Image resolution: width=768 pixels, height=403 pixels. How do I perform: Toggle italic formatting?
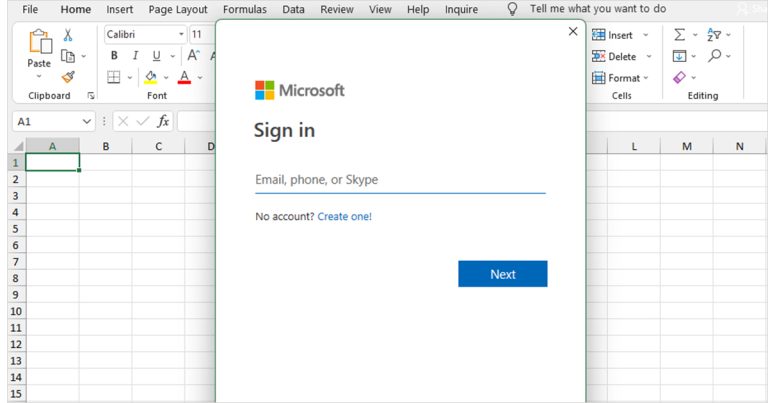pyautogui.click(x=135, y=56)
